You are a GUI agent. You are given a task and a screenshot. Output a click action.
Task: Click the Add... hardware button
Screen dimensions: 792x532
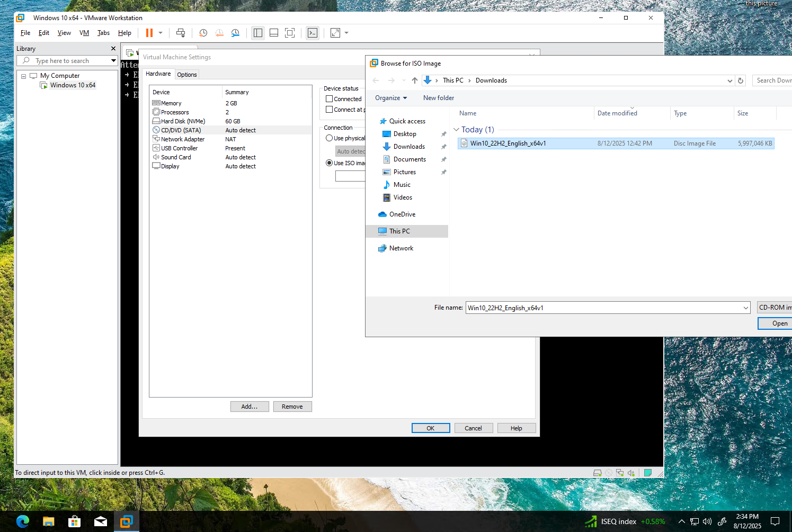(x=250, y=407)
